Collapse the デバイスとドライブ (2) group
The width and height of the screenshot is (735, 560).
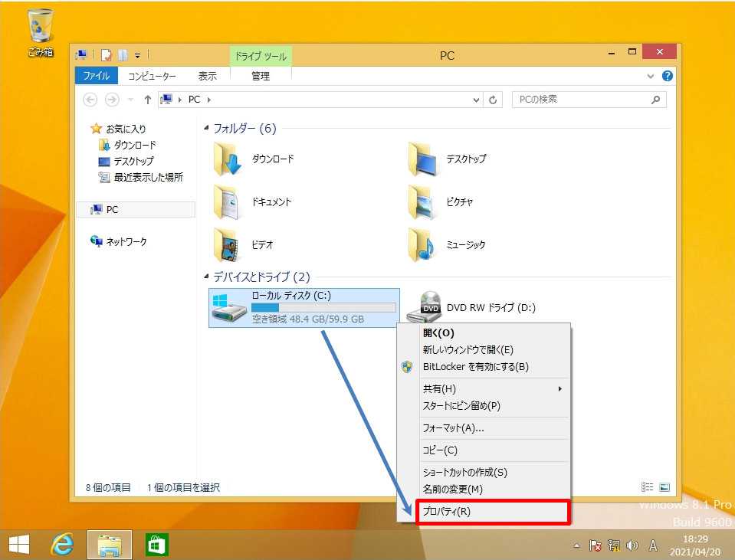tap(206, 277)
